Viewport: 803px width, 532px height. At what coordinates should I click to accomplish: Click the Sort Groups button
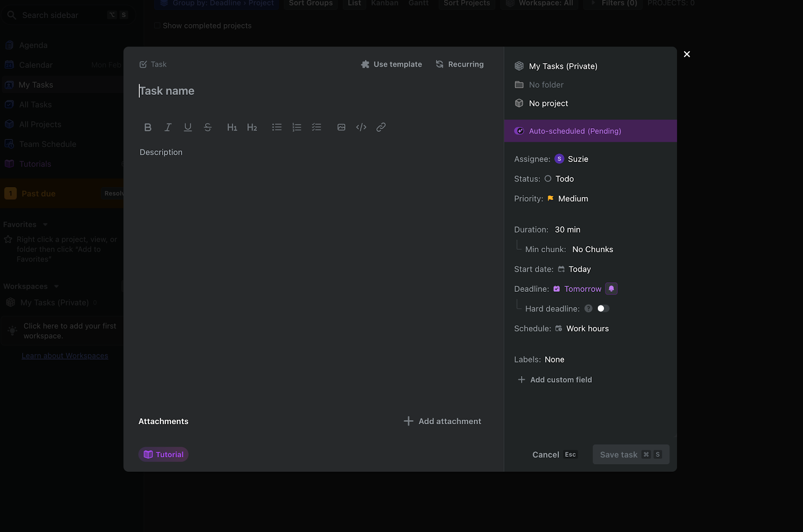point(311,4)
